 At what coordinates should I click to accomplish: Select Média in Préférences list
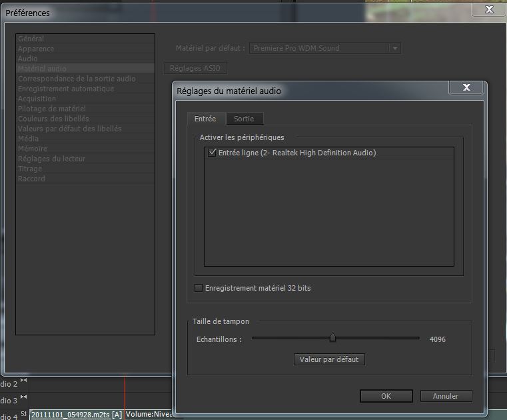pyautogui.click(x=85, y=139)
